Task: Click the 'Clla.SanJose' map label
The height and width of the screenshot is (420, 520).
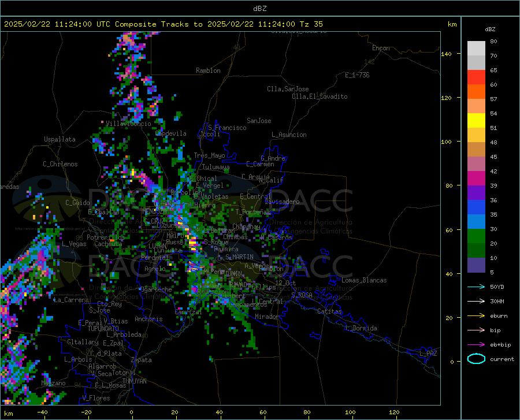Action: pyautogui.click(x=288, y=89)
